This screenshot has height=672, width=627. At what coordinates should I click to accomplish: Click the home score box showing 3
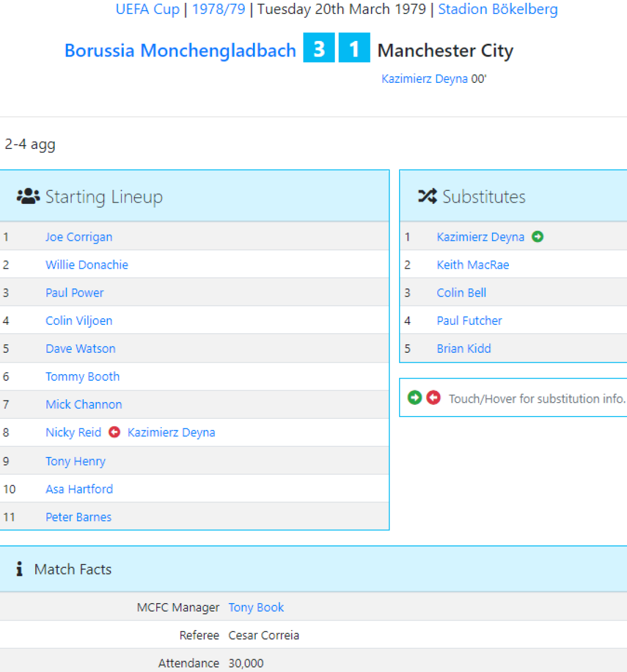(319, 48)
